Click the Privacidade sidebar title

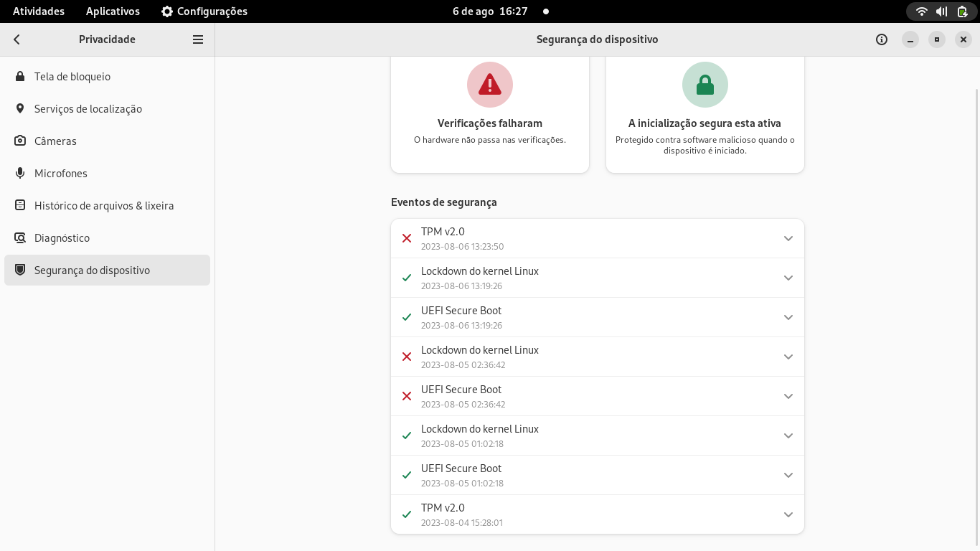click(107, 39)
